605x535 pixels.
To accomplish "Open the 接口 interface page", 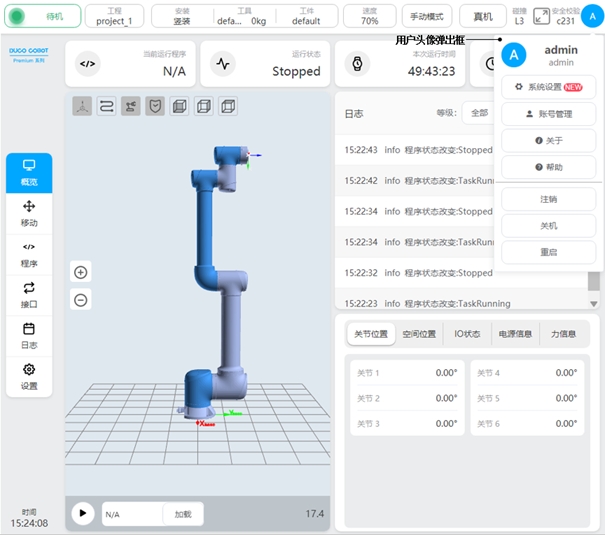I will coord(29,295).
